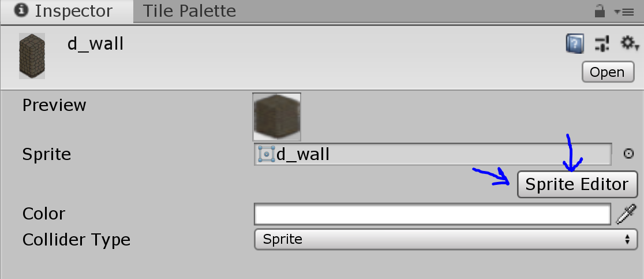Click the sprite type icon inside the Sprite field
The image size is (644, 279).
point(266,154)
